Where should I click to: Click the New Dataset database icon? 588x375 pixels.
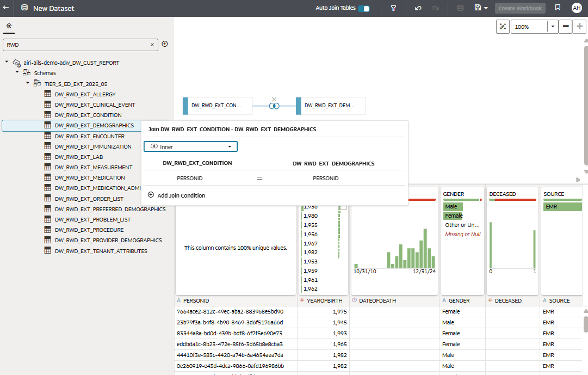click(x=24, y=8)
